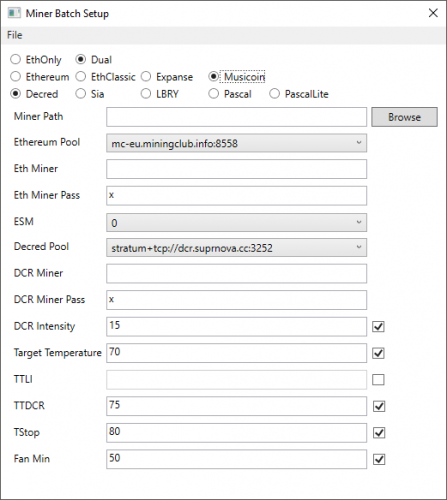Click into the Miner Path field
447x500 pixels.
click(x=236, y=117)
